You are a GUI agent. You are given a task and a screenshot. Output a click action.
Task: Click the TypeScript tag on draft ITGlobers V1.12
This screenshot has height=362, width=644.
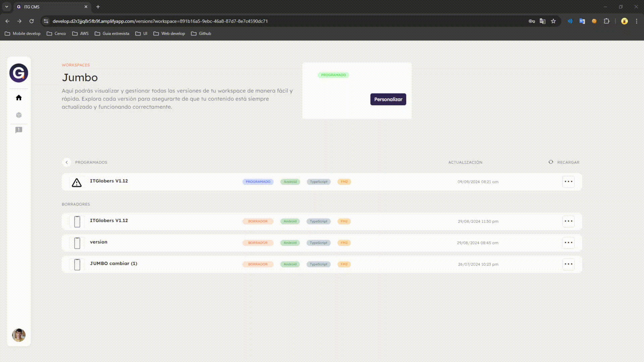(318, 221)
